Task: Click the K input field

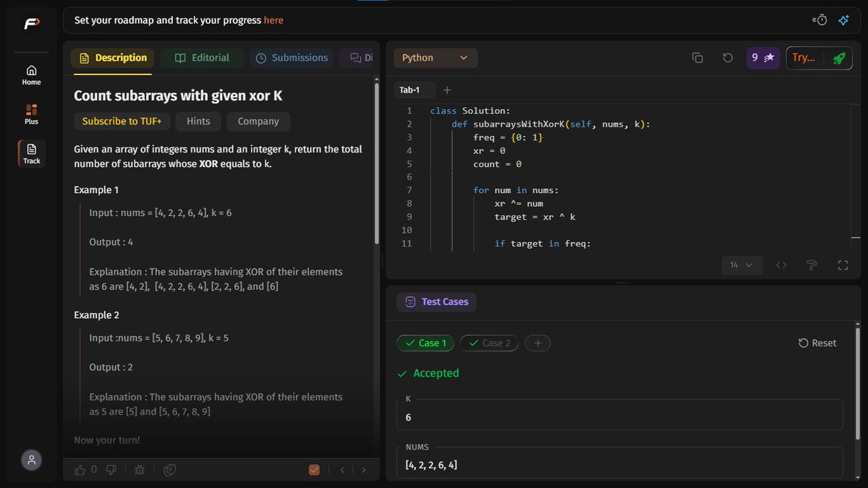Action: click(619, 414)
